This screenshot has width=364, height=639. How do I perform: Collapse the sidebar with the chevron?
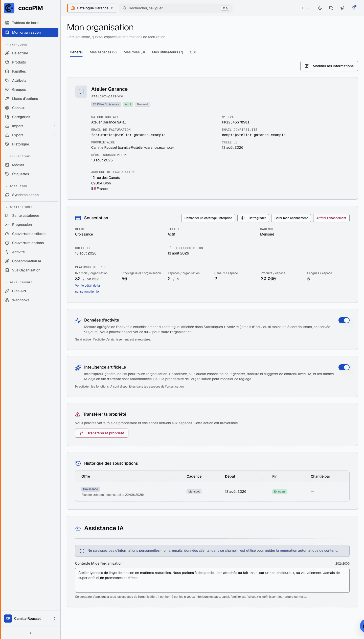(30, 633)
